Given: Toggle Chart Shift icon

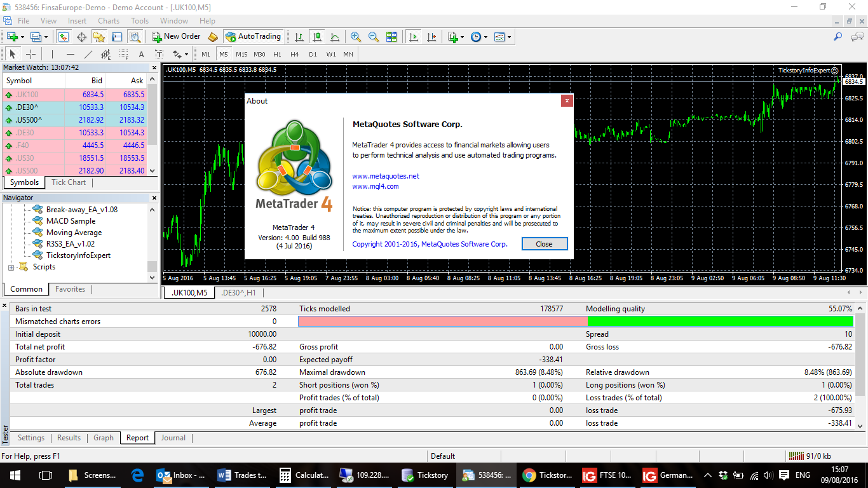Looking at the screenshot, I should click(x=431, y=37).
